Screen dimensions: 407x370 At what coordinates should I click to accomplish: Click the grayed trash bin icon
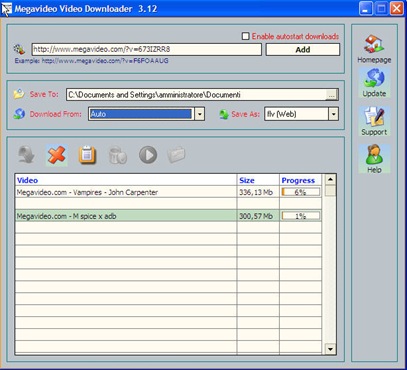(x=117, y=155)
